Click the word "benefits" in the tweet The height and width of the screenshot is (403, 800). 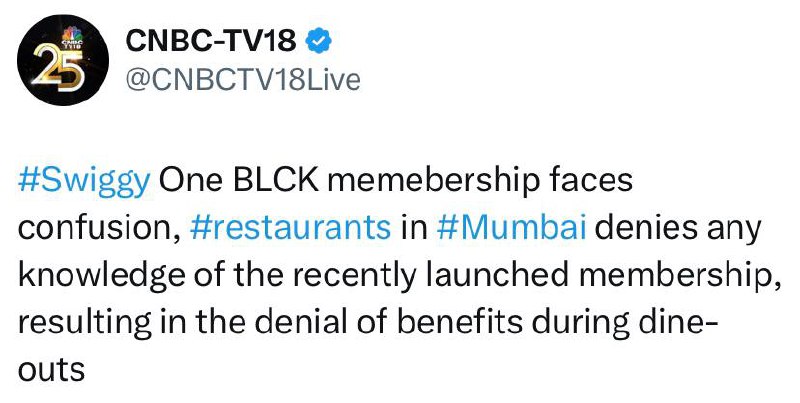(460, 323)
